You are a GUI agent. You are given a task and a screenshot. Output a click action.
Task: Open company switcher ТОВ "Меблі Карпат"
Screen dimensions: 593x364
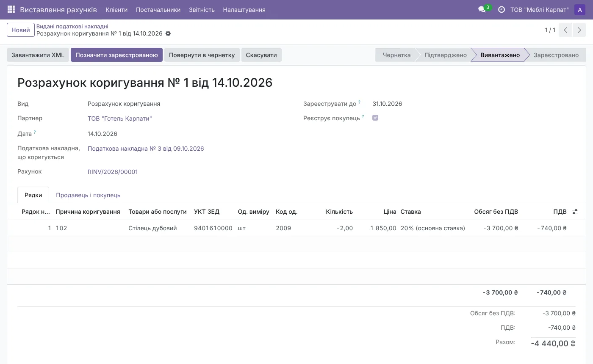tap(539, 10)
